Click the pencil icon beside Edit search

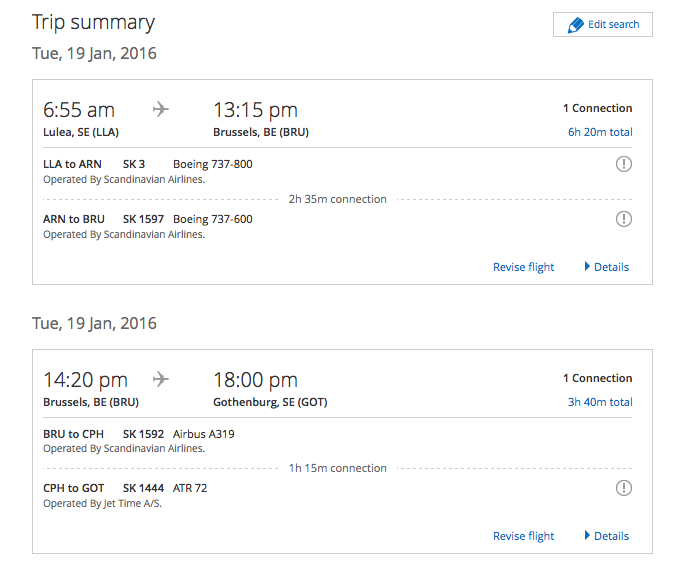[575, 25]
